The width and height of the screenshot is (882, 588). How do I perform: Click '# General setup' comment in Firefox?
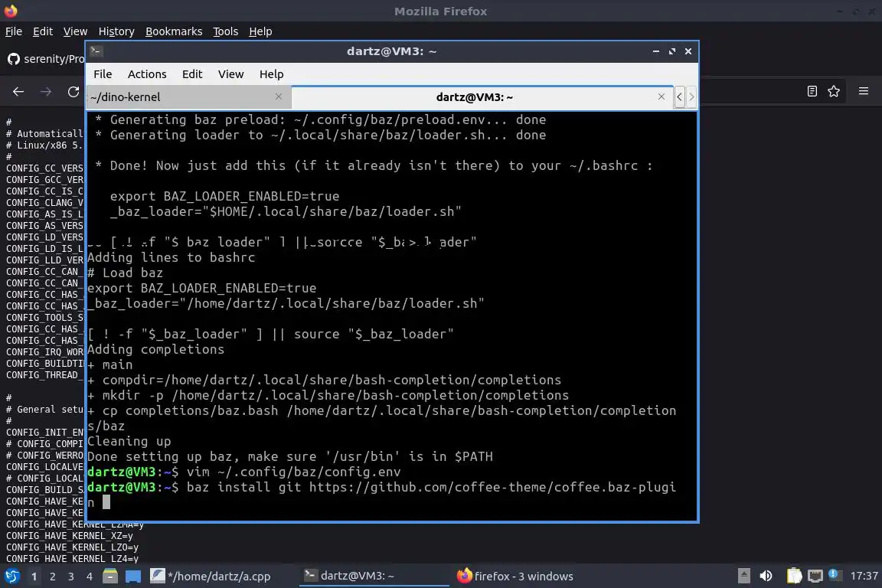coord(44,410)
